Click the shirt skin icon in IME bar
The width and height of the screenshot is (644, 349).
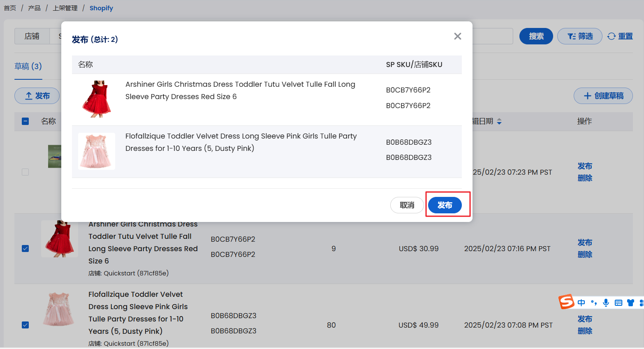[630, 303]
